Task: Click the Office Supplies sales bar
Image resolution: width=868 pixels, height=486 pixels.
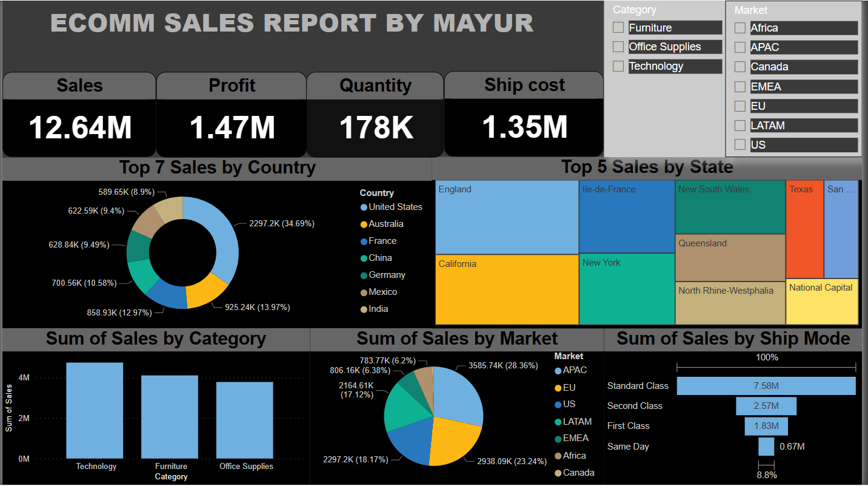Action: [245, 419]
